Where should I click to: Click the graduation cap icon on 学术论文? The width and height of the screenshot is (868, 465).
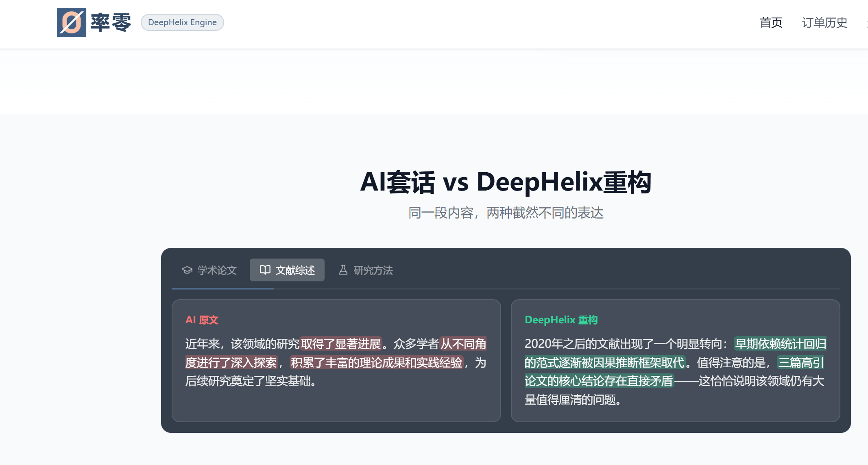(187, 270)
